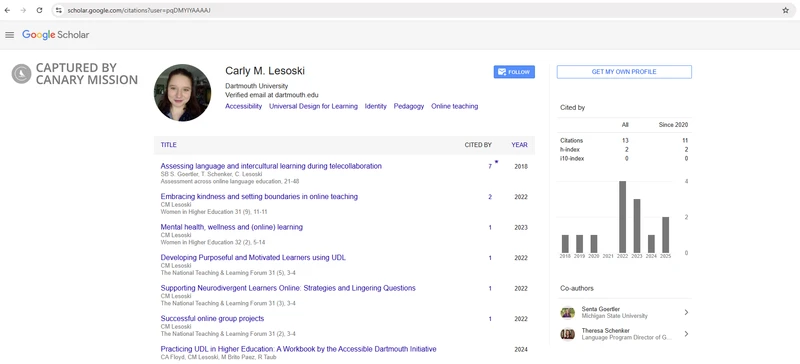The height and width of the screenshot is (364, 800).
Task: Go to Google Scholar home via the logo
Action: pyautogui.click(x=55, y=35)
